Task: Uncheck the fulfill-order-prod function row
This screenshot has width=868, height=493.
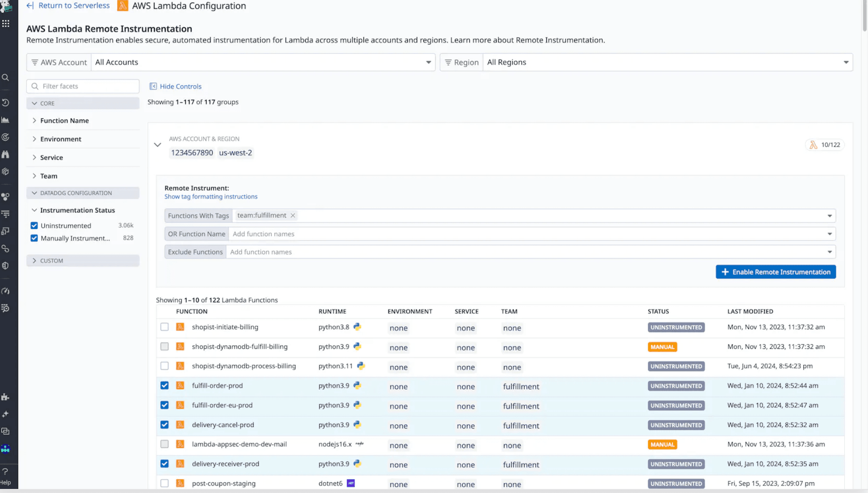Action: [165, 386]
